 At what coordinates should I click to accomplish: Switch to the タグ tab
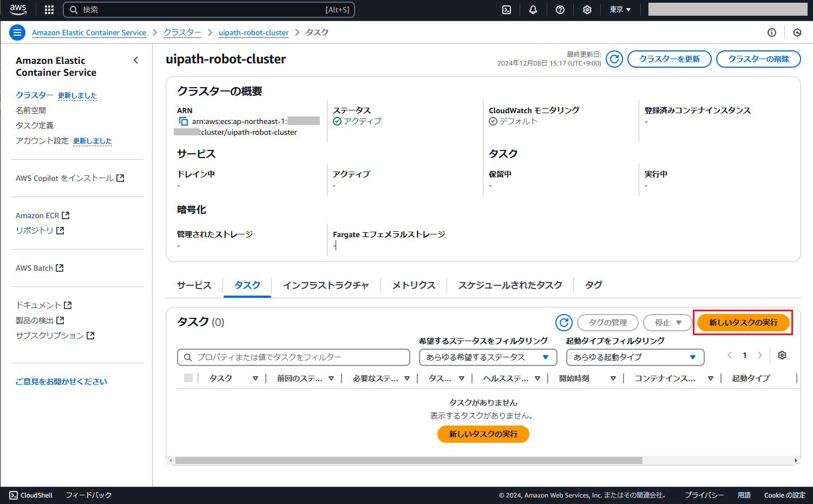click(x=594, y=285)
